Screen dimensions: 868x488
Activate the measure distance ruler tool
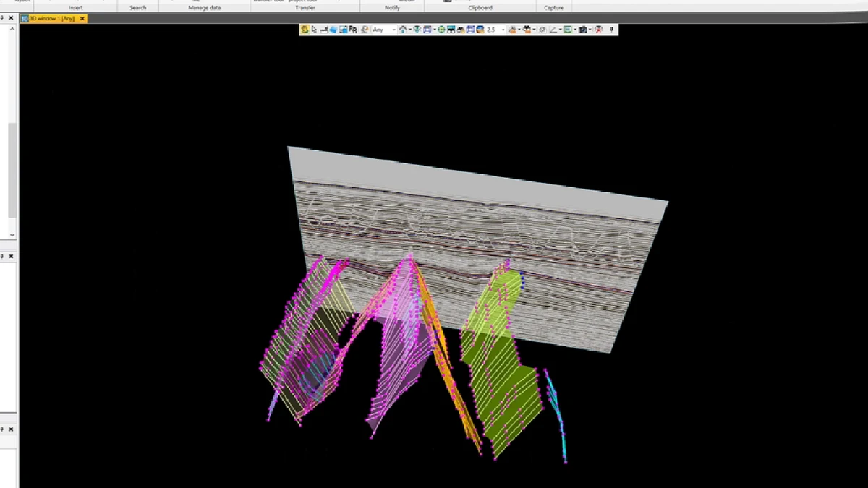pos(323,30)
